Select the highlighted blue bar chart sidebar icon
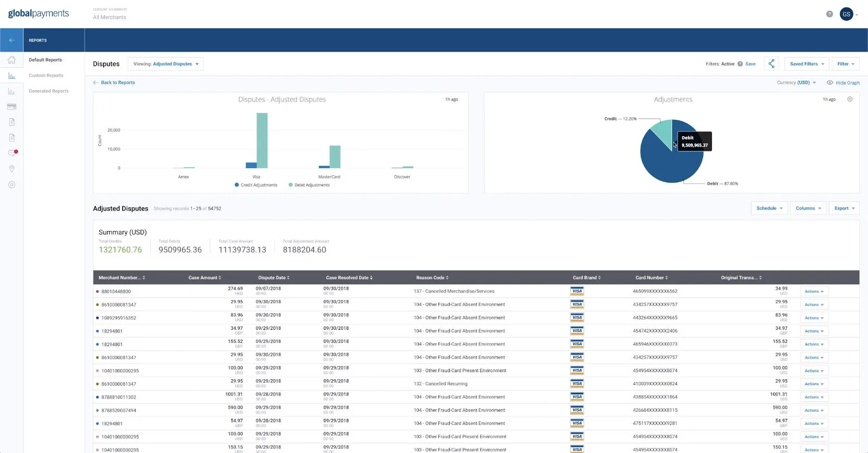Screen dimensions: 868x453 11,75
